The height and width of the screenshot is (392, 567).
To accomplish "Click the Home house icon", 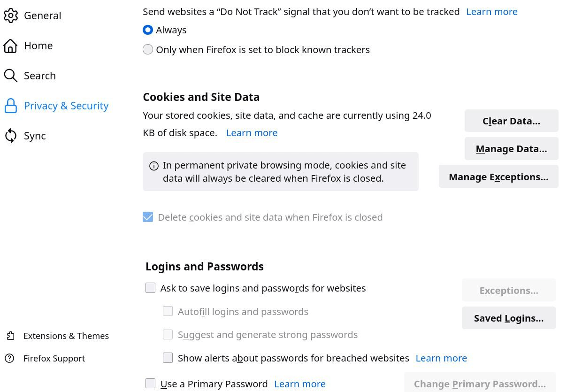I will (11, 46).
